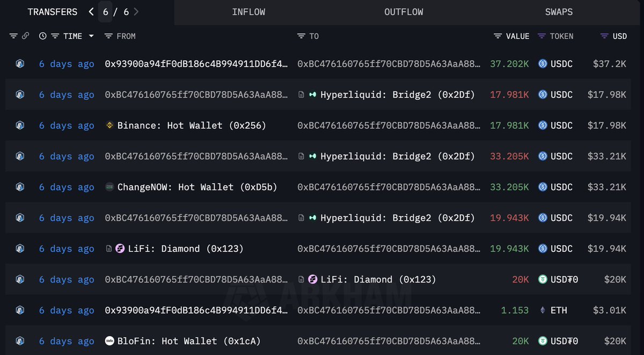The width and height of the screenshot is (644, 355).
Task: Open Hyperliquid: Bridge2 link in 19.943K row
Action: pyautogui.click(x=398, y=218)
